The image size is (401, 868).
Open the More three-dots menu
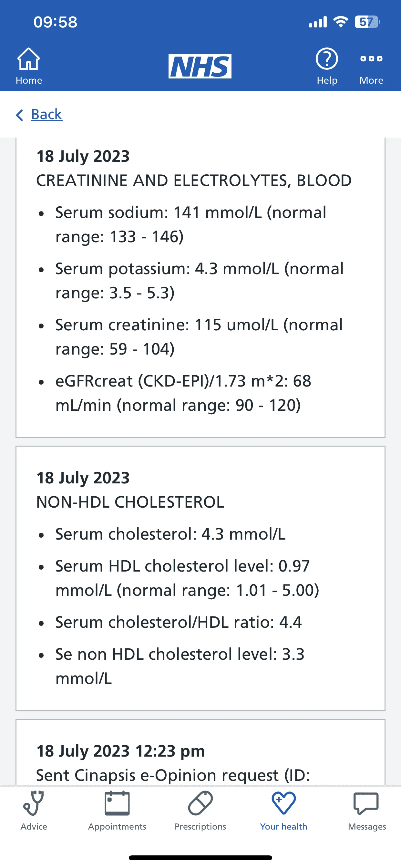point(371,59)
